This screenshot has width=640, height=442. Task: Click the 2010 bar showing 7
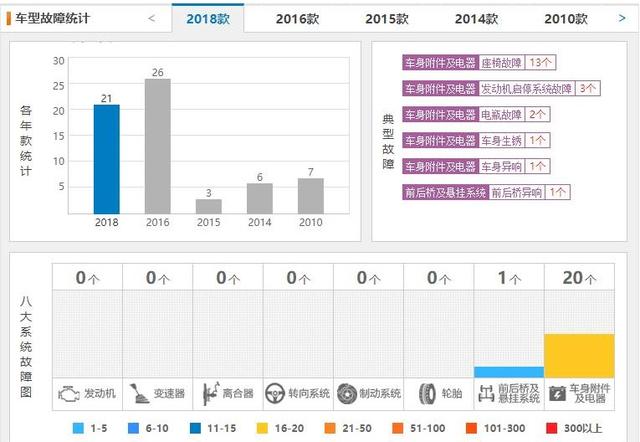coord(311,196)
